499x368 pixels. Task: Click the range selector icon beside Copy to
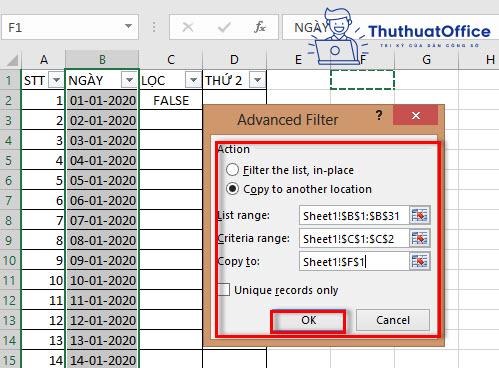coord(420,261)
